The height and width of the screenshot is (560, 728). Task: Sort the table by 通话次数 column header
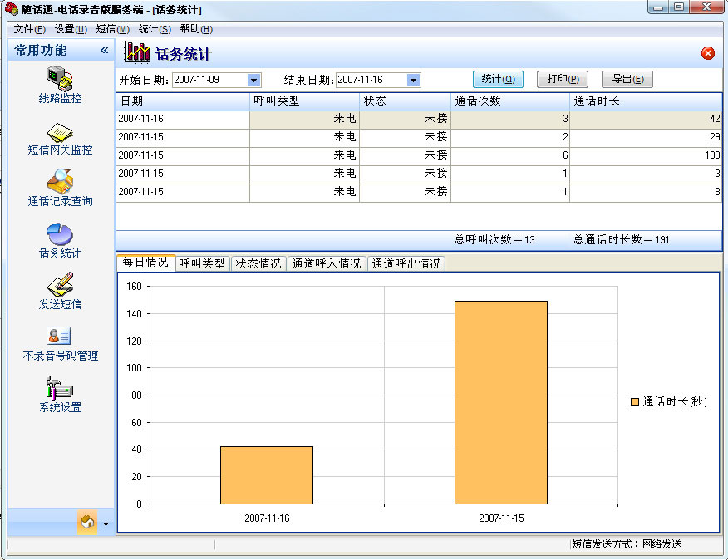(510, 101)
